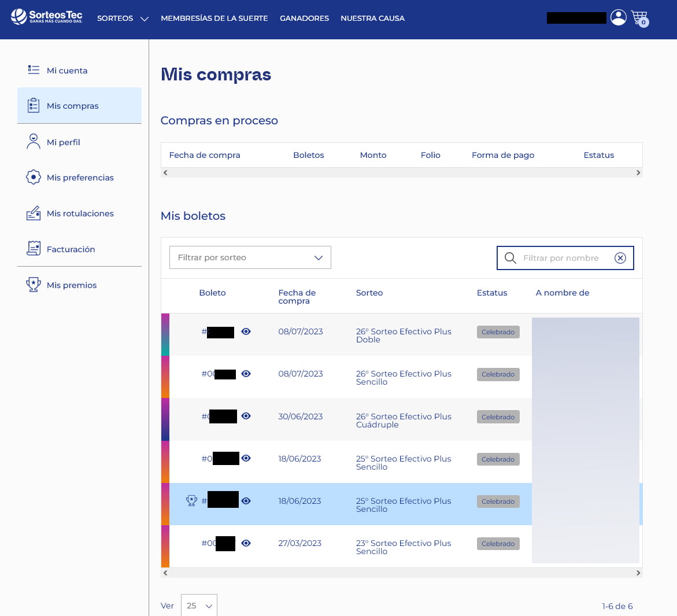Click the right arrow of the bottom scrollbar
This screenshot has height=616, width=677.
pyautogui.click(x=638, y=573)
